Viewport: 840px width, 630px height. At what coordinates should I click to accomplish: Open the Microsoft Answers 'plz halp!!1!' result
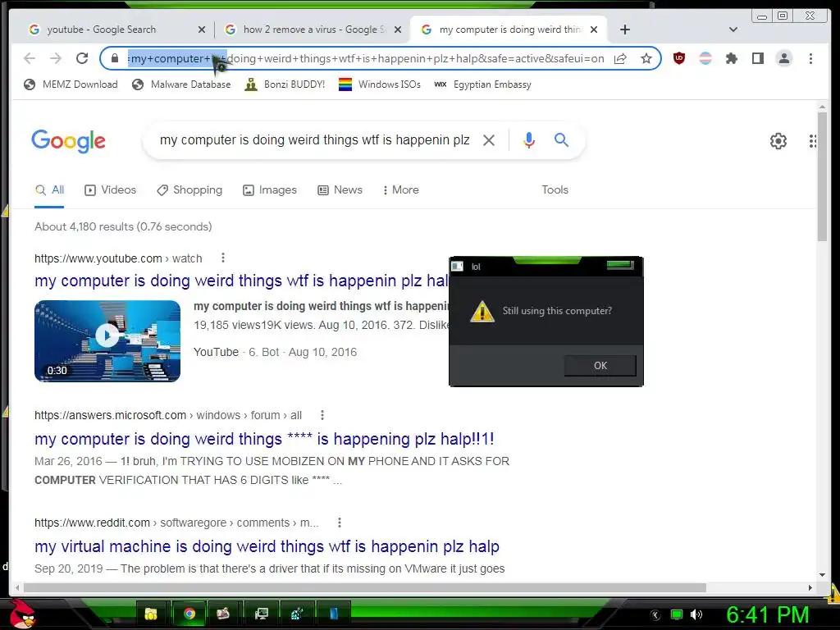point(264,440)
